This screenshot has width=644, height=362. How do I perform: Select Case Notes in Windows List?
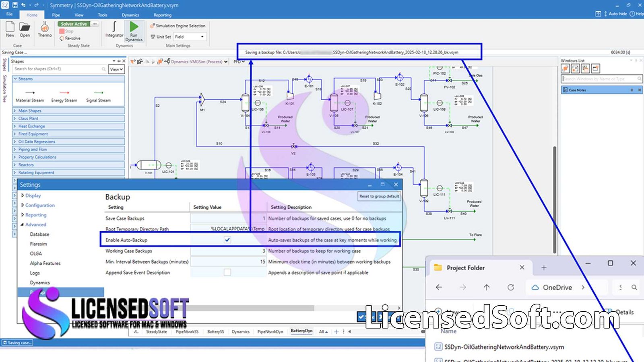(x=602, y=90)
